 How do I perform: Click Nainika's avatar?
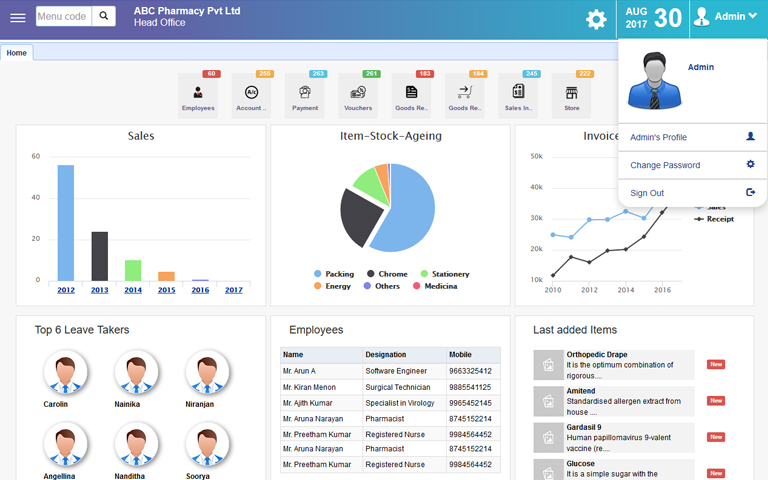coord(136,372)
